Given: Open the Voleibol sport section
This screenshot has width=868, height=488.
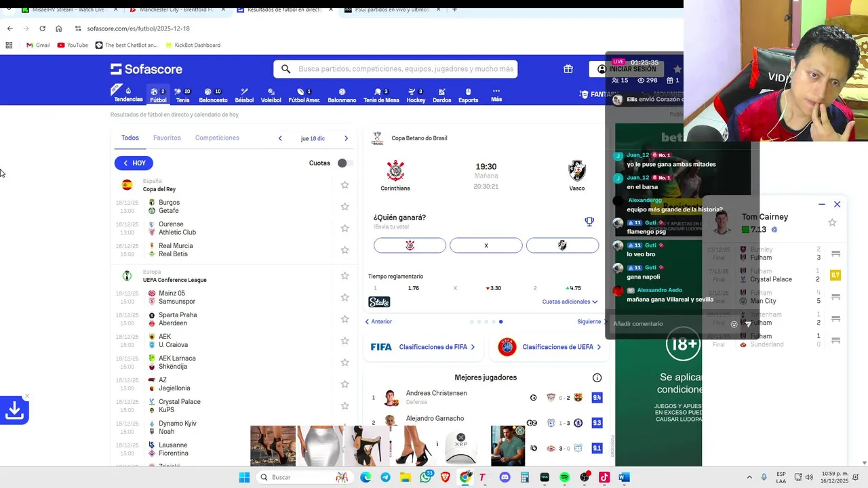Looking at the screenshot, I should [x=271, y=95].
